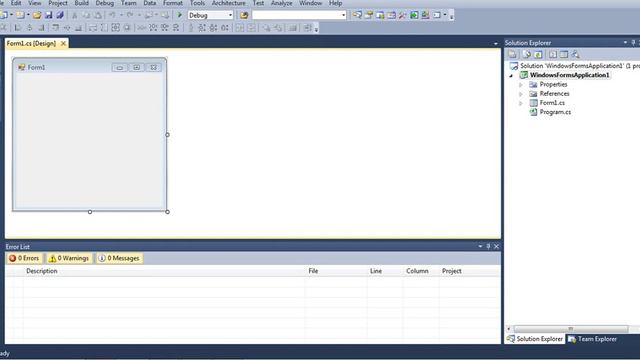Expand the Properties node in Solution Explorer
This screenshot has height=360, width=640.
tap(521, 85)
